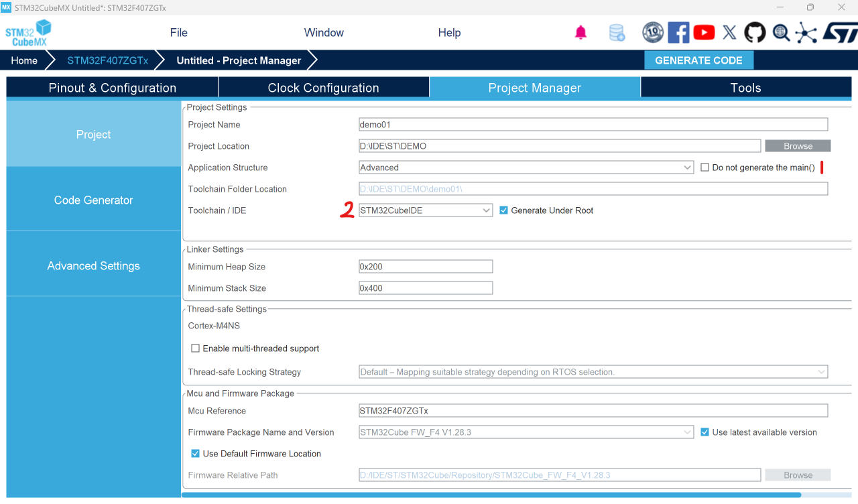Uncheck Use Default Firmware Location
858x504 pixels.
[x=196, y=454]
